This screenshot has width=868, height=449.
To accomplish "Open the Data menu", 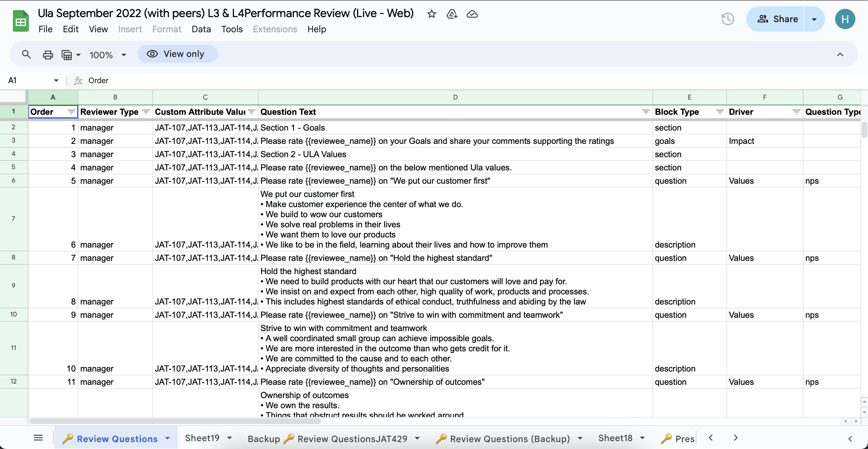I will 201,29.
